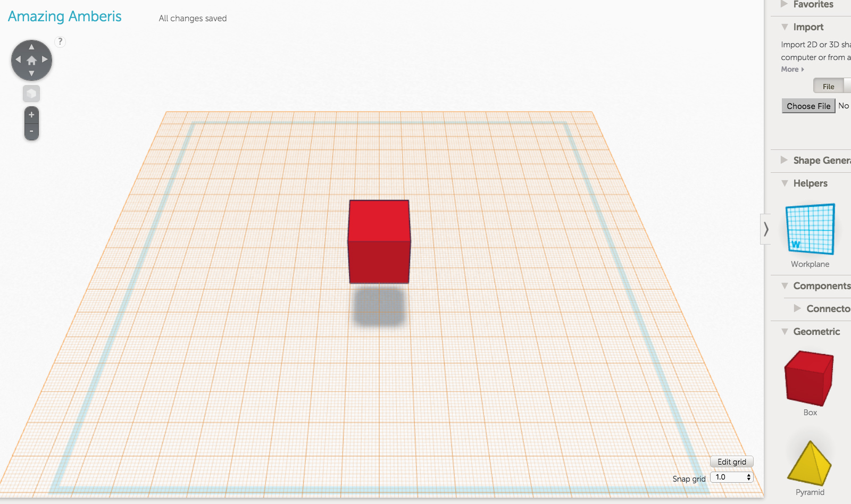Viewport: 851px width, 504px height.
Task: Collapse the right shapes panel with the chevron
Action: pyautogui.click(x=766, y=229)
